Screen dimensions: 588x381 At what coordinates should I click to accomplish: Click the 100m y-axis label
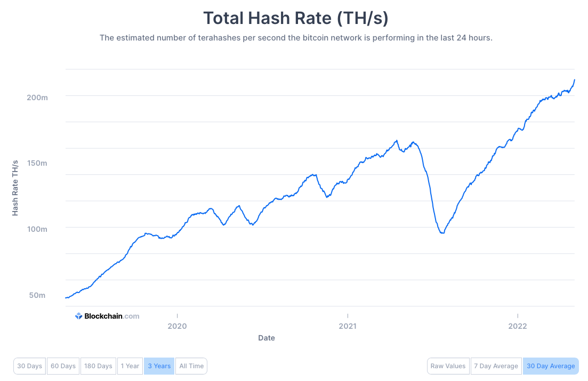pos(38,229)
